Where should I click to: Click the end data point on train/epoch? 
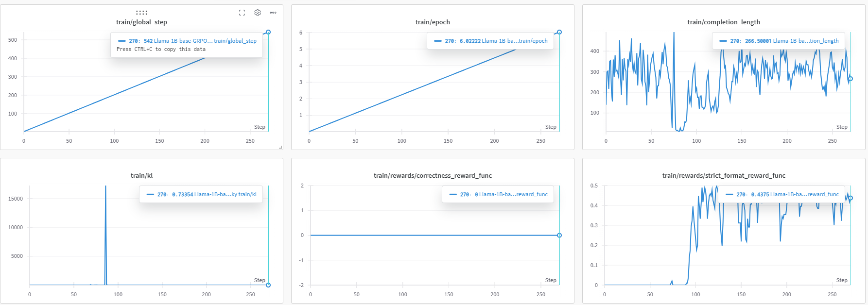pos(559,32)
